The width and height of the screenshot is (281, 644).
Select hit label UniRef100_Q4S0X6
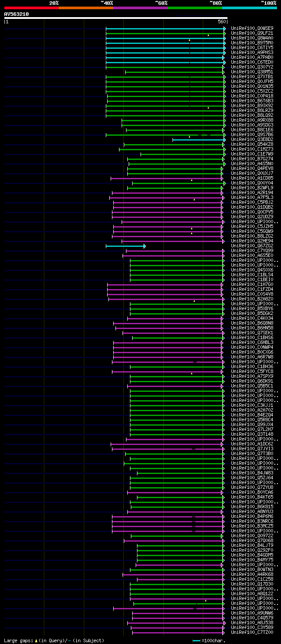coord(252,270)
